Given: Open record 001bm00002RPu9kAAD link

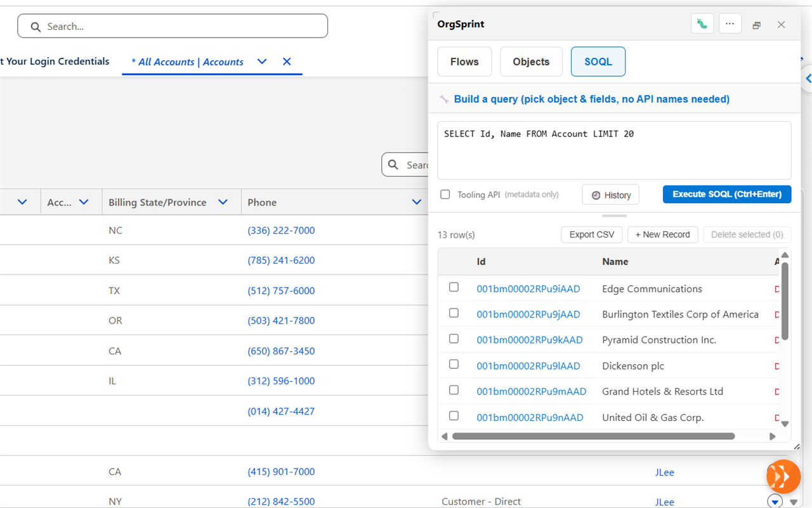Looking at the screenshot, I should [530, 340].
